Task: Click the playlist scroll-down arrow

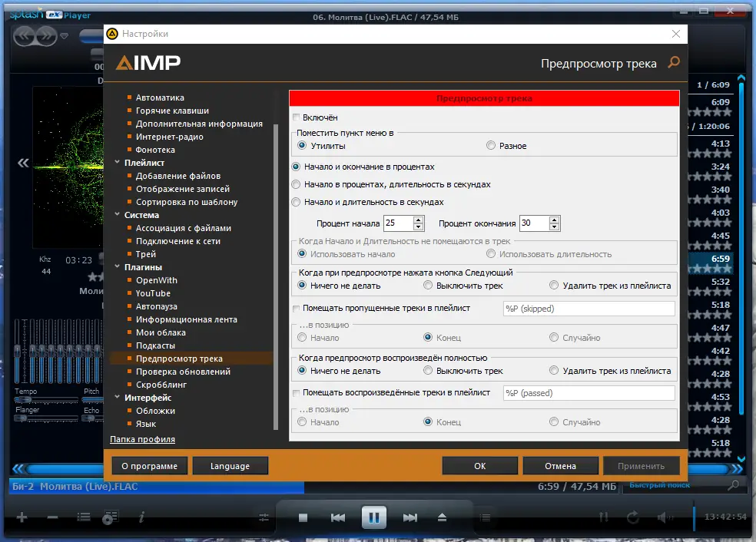Action: 741,459
